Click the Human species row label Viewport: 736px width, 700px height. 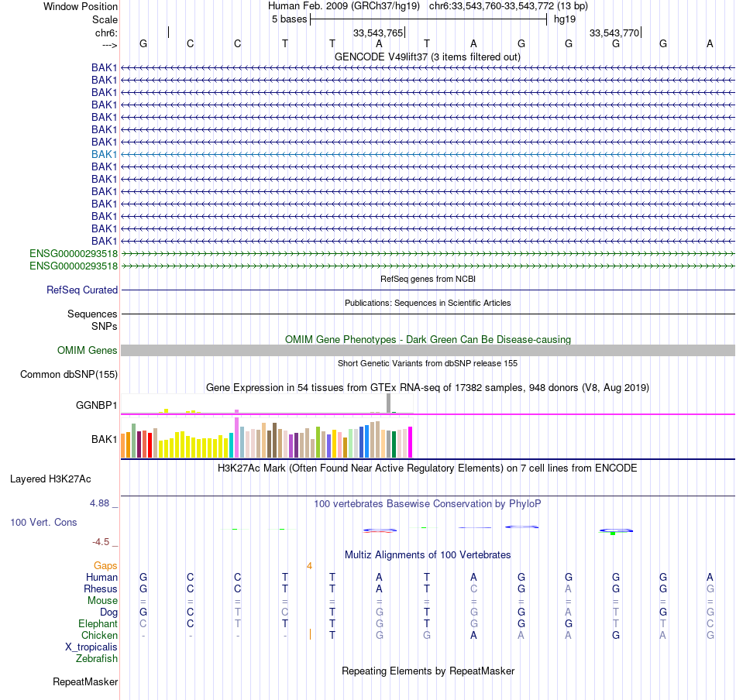[101, 577]
